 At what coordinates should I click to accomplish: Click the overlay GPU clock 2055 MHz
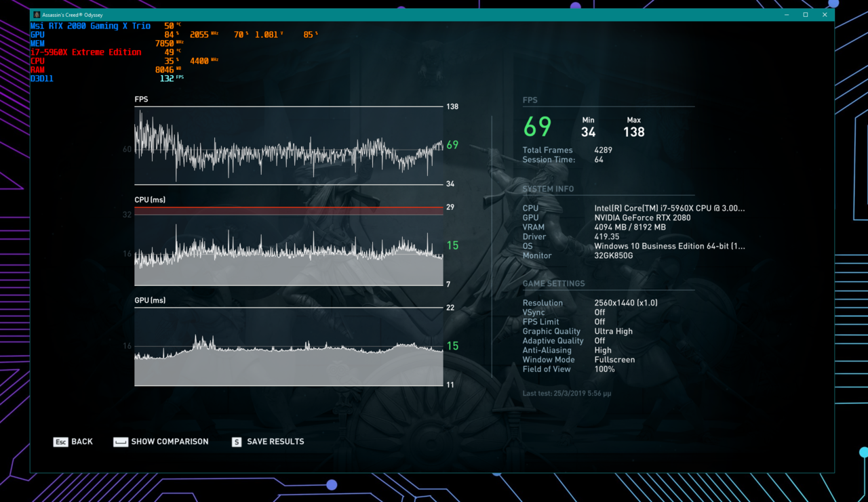[x=203, y=35]
